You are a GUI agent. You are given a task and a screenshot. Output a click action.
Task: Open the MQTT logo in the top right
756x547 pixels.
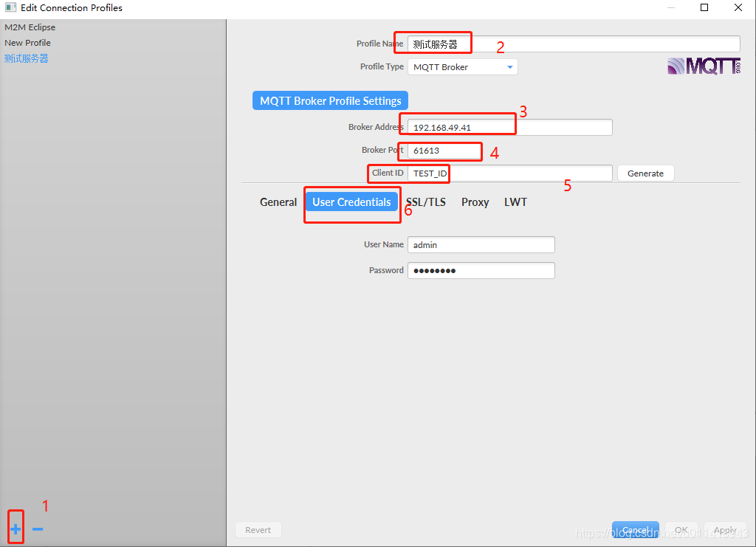704,66
